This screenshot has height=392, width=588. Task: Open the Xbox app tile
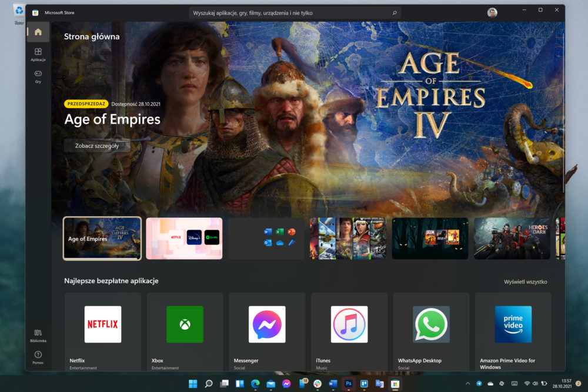pyautogui.click(x=185, y=331)
